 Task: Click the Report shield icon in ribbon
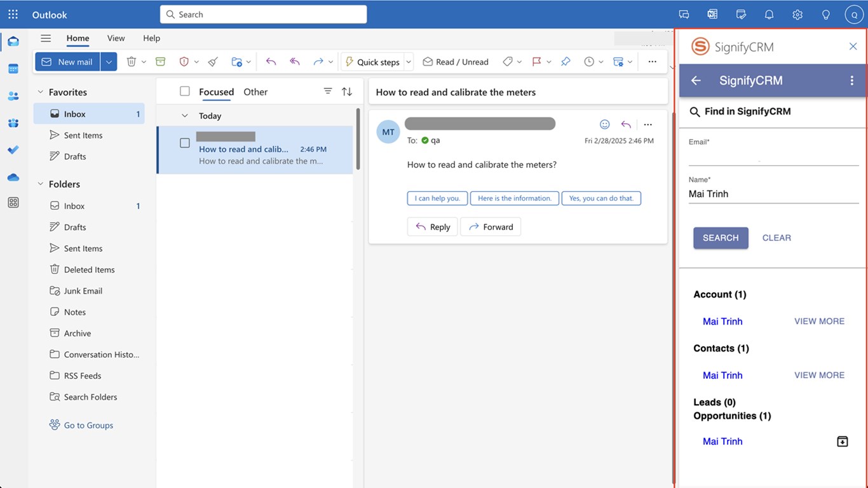(184, 62)
